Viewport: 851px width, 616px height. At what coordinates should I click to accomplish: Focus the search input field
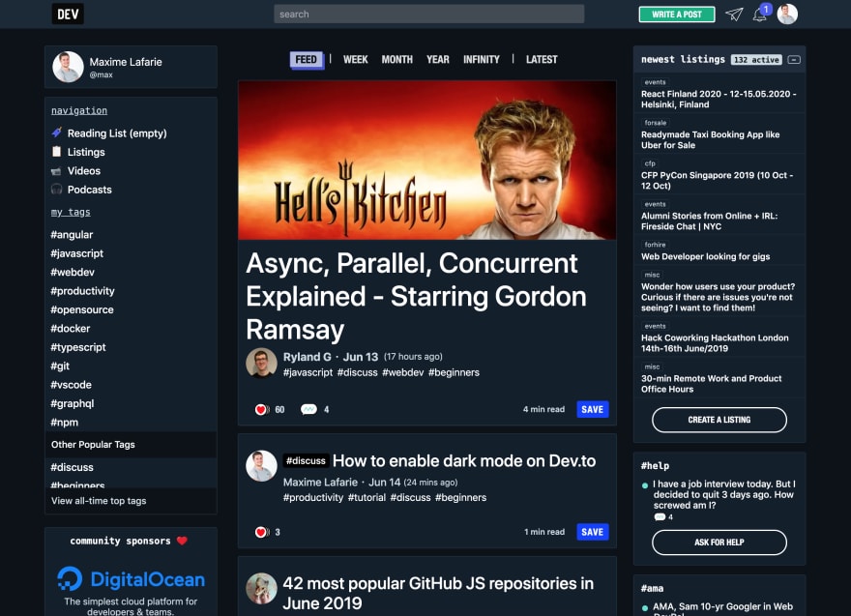[428, 15]
